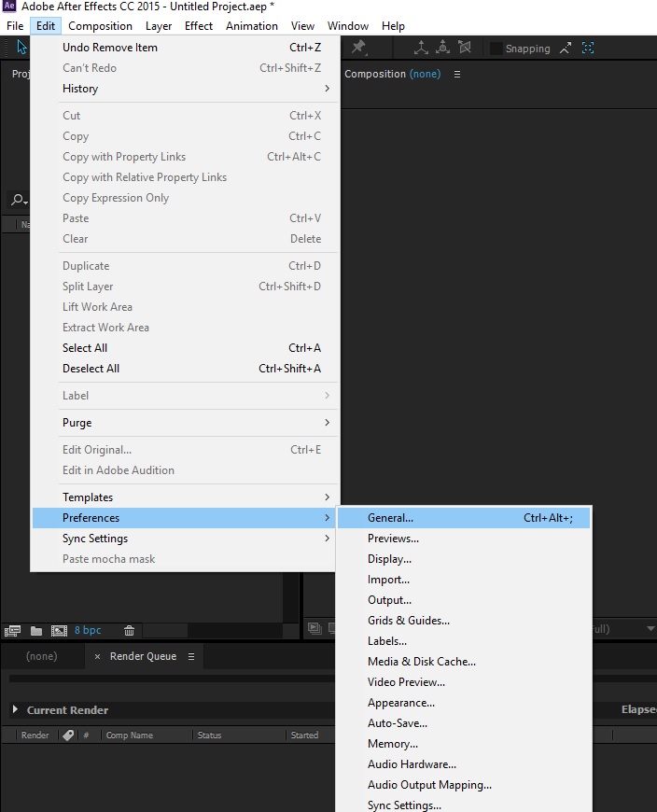Open Media & Disk Cache preferences
657x812 pixels.
[x=464, y=662]
